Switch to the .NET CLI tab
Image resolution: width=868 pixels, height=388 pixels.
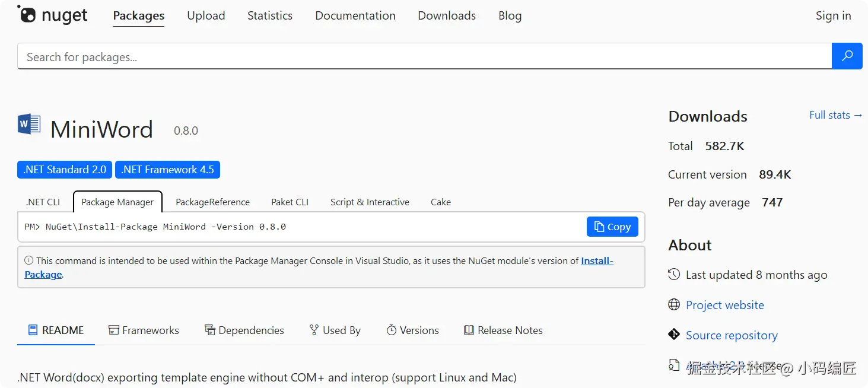coord(43,202)
